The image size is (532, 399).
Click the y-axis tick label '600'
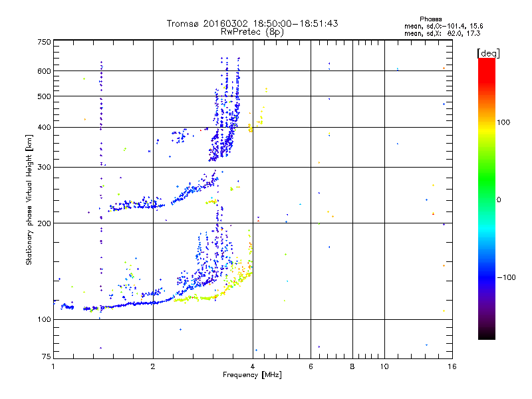[44, 71]
